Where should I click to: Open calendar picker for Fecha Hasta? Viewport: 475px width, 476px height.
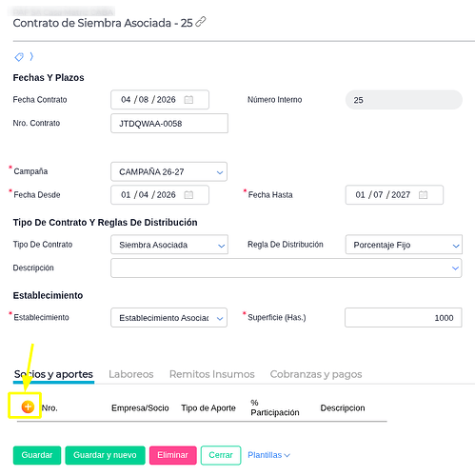[x=424, y=194]
